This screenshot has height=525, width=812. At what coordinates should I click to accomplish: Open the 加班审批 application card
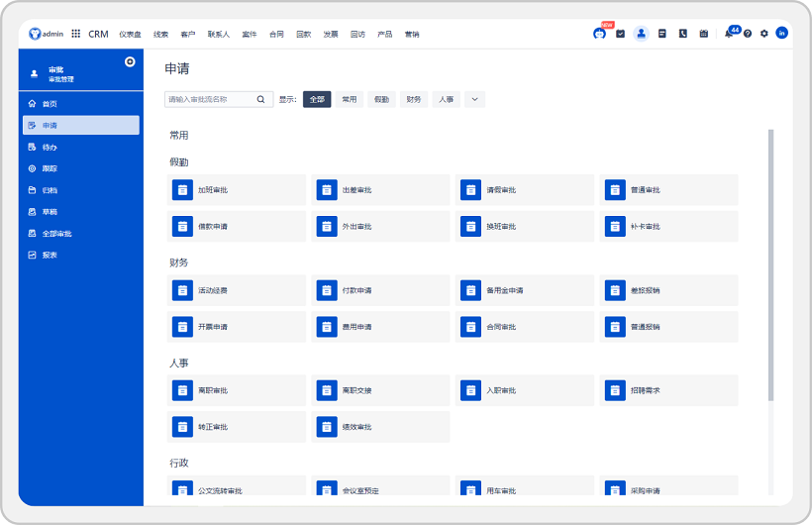pyautogui.click(x=238, y=190)
